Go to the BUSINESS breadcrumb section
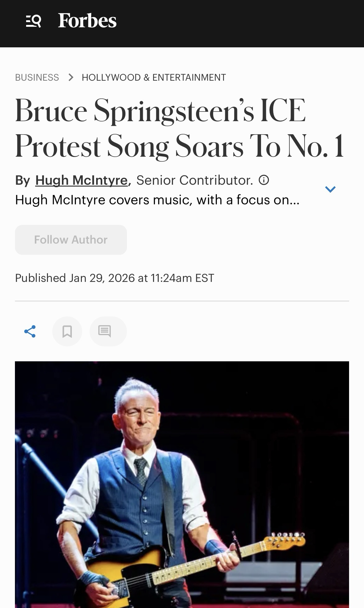Viewport: 364px width, 608px height. point(37,77)
